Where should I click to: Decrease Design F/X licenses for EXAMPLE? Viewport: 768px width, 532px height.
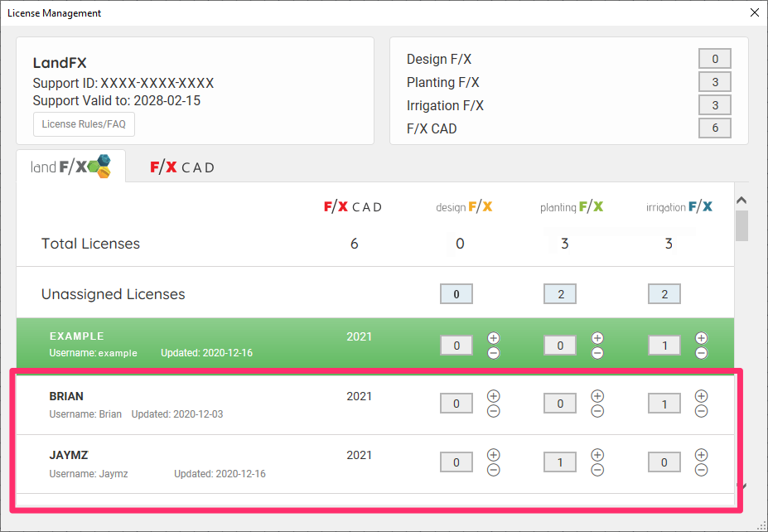pos(493,353)
